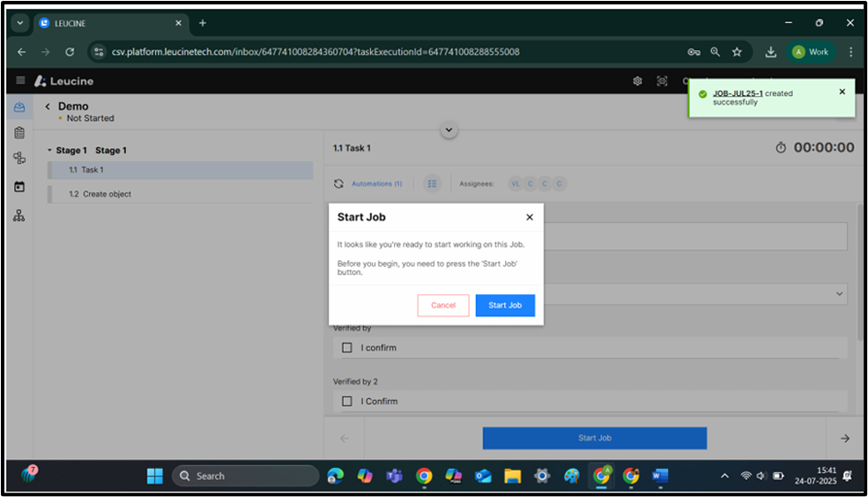Open Windows Start menu
The height and width of the screenshot is (497, 868).
coord(154,476)
